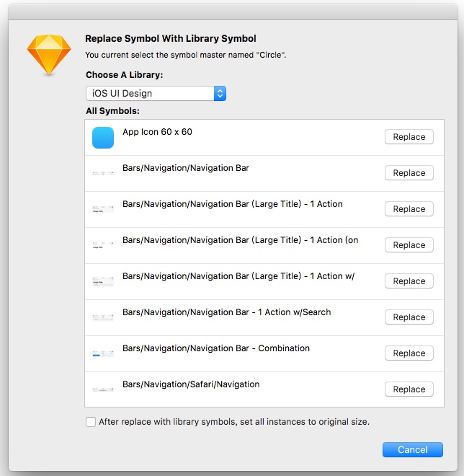464x476 pixels.
Task: Click thumbnail of Navigation Bar - 1 Action w/Search
Action: point(103,317)
